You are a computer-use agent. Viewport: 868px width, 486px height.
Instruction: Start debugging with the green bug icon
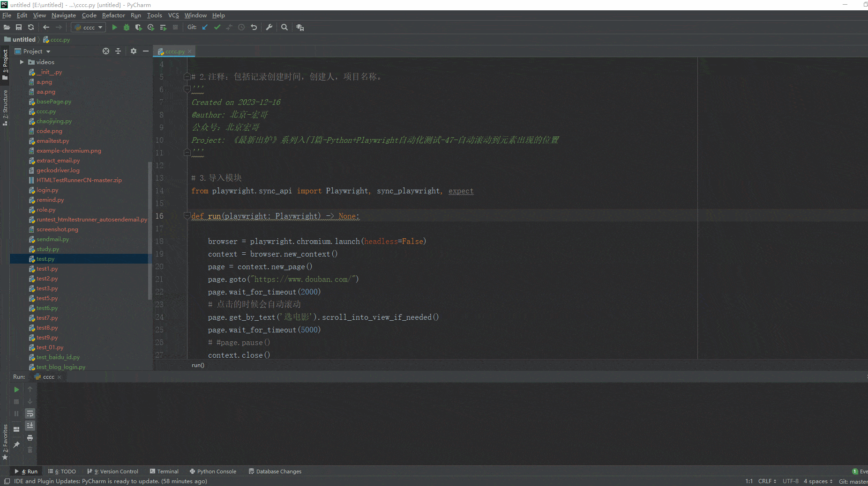pyautogui.click(x=127, y=28)
